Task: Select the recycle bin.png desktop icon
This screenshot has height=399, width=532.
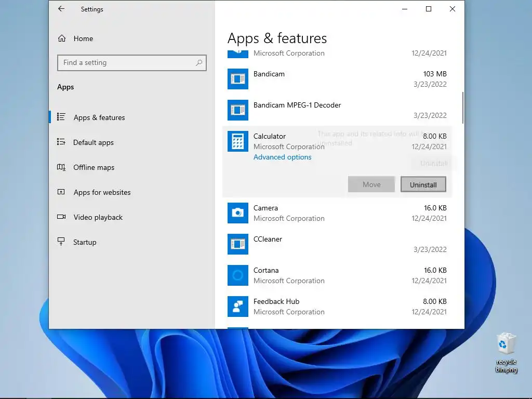Action: (506, 353)
